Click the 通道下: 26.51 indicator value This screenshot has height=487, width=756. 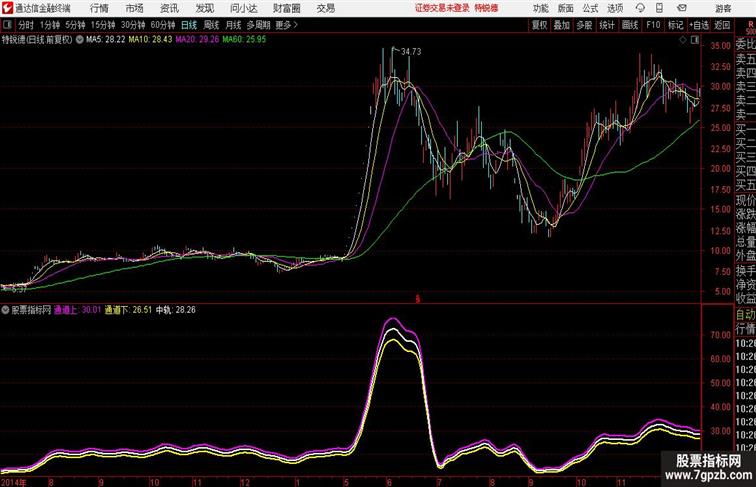(x=128, y=310)
